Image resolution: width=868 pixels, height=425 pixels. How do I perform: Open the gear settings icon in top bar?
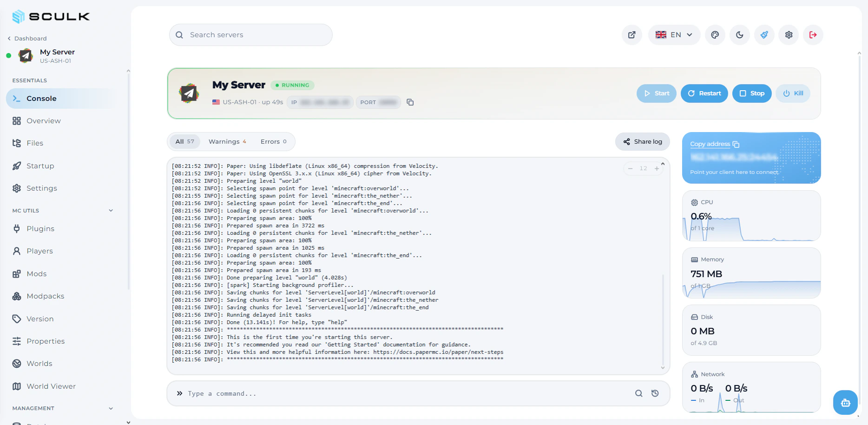click(x=789, y=35)
